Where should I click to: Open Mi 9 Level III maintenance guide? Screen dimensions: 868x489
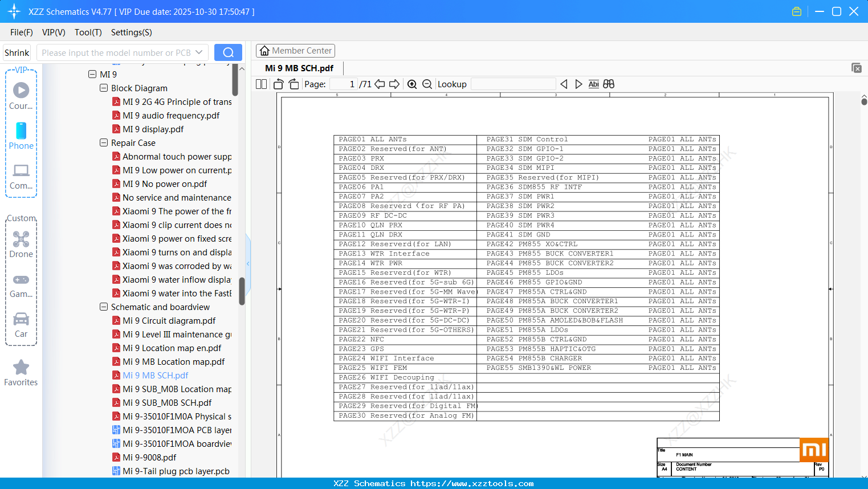[172, 335]
